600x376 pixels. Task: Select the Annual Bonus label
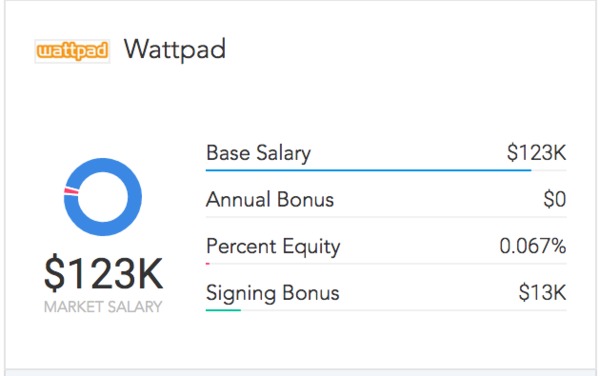coord(270,200)
